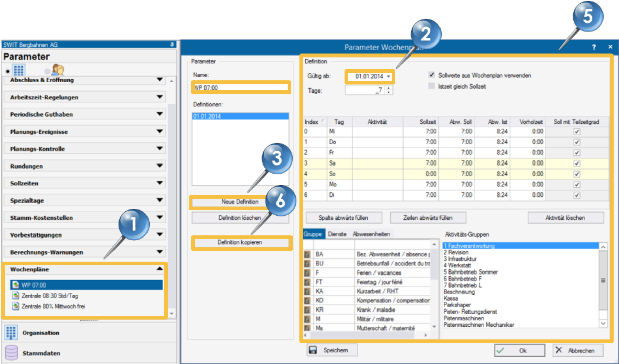Select the 01.01.2014 entry in Definitionen list
Image resolution: width=619 pixels, height=364 pixels.
[x=240, y=116]
